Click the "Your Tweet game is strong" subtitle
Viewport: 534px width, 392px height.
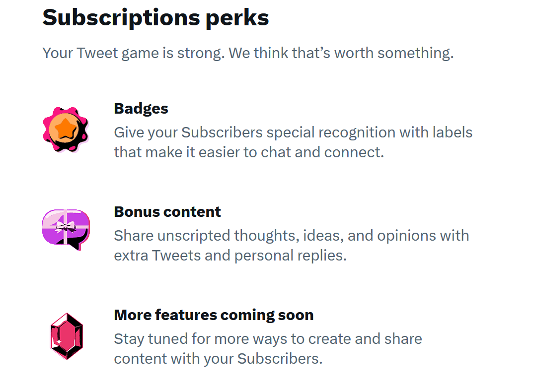(248, 53)
